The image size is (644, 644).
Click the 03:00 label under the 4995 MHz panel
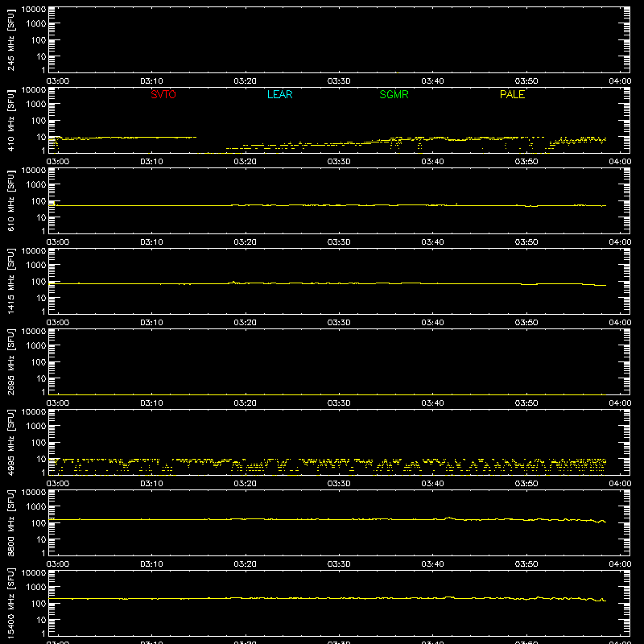pyautogui.click(x=58, y=484)
